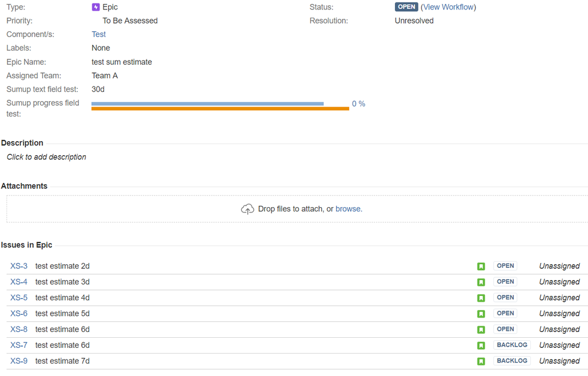
Task: Click the BACKLOG lozenge next to XS-7
Action: point(511,345)
